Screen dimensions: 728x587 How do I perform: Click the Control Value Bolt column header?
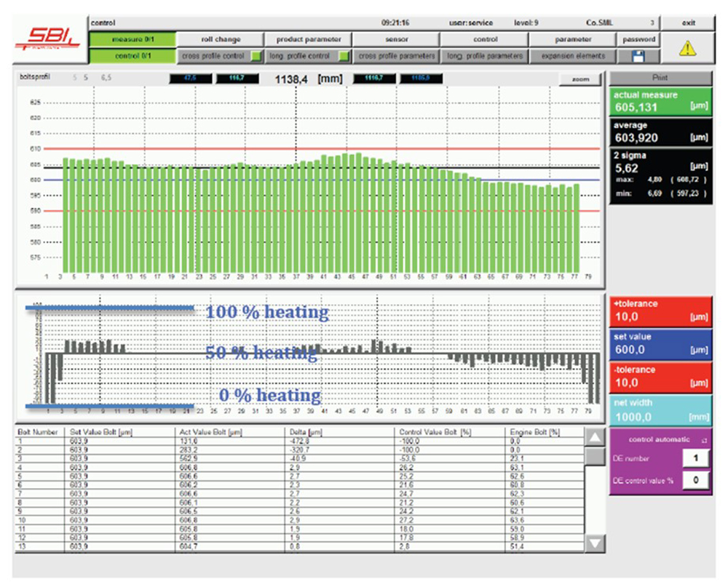point(435,432)
